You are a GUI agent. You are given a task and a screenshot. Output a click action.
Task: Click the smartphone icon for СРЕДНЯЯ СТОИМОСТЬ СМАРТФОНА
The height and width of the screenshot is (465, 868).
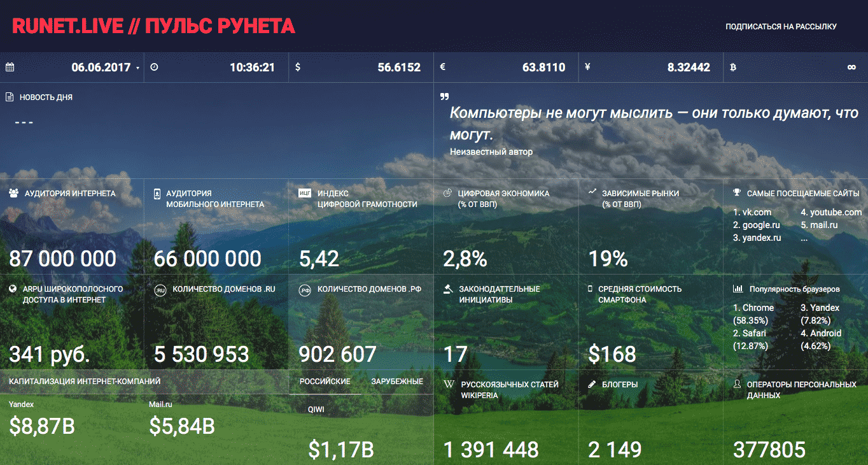click(591, 289)
